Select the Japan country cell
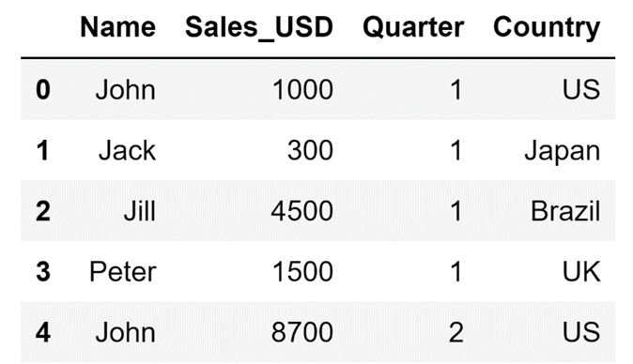 click(x=563, y=152)
